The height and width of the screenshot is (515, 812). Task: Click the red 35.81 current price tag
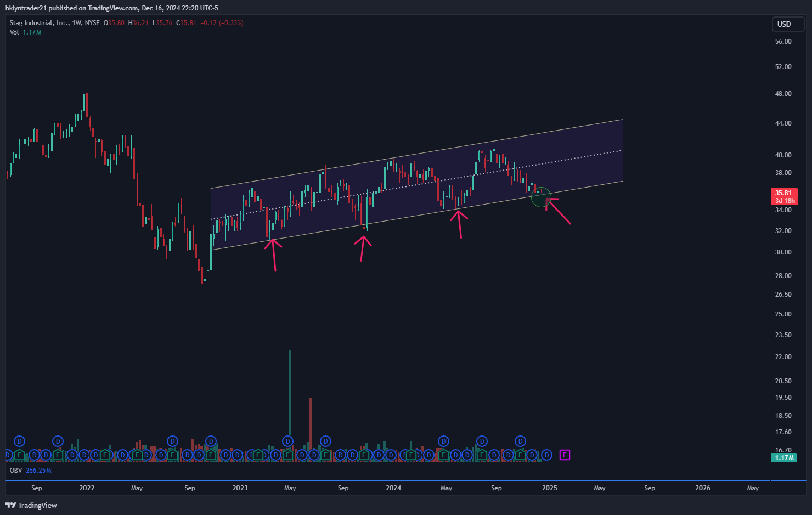tap(784, 196)
